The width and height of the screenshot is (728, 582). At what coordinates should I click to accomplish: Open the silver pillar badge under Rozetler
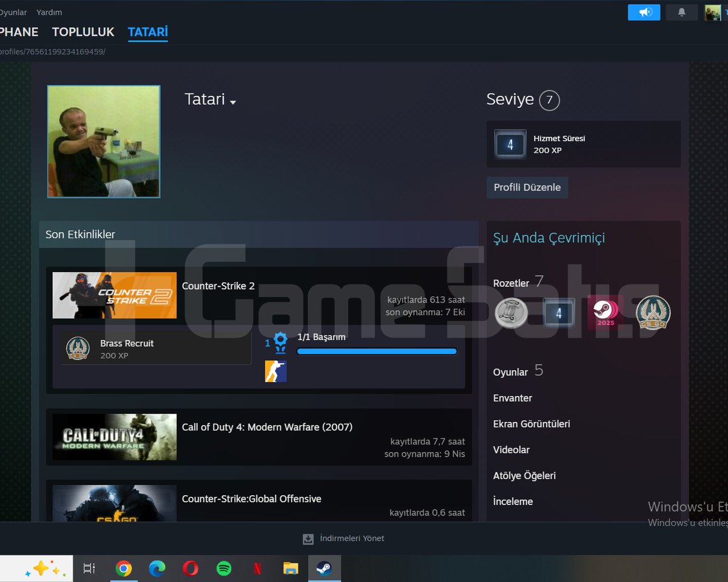pyautogui.click(x=511, y=313)
